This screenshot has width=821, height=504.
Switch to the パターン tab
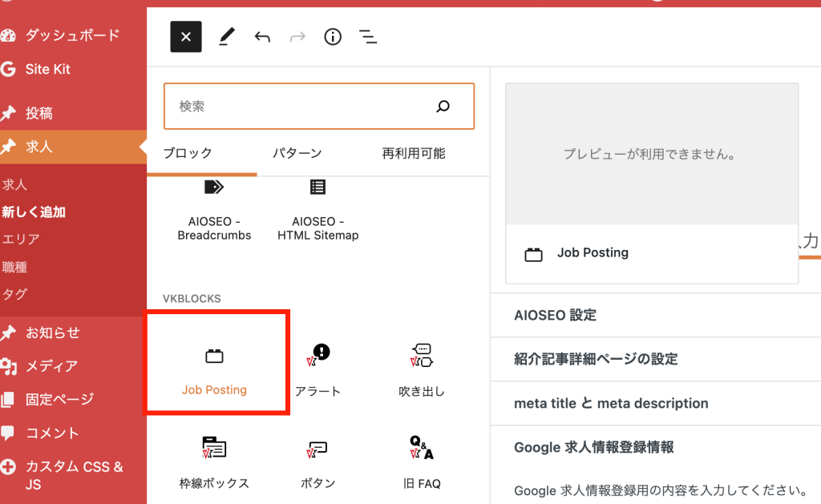pos(297,153)
